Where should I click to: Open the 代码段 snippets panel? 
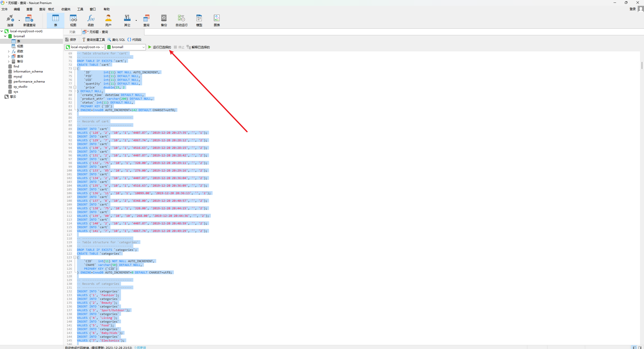pos(134,40)
